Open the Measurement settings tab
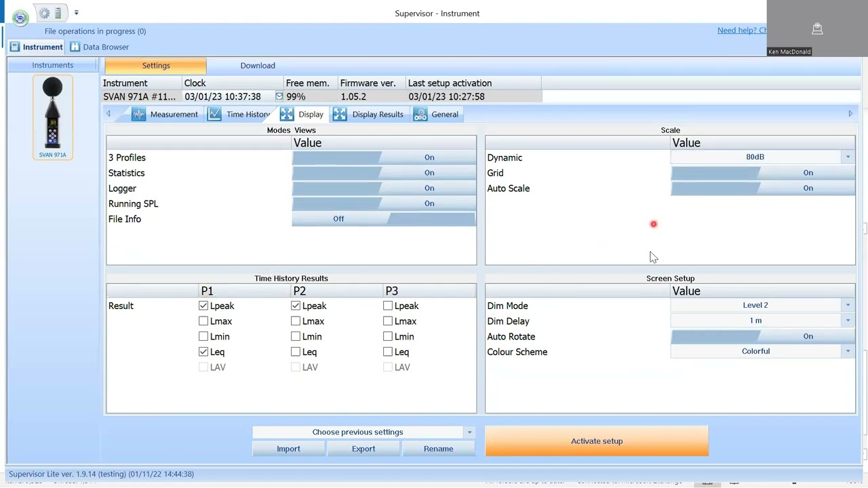868x488 pixels. click(166, 114)
